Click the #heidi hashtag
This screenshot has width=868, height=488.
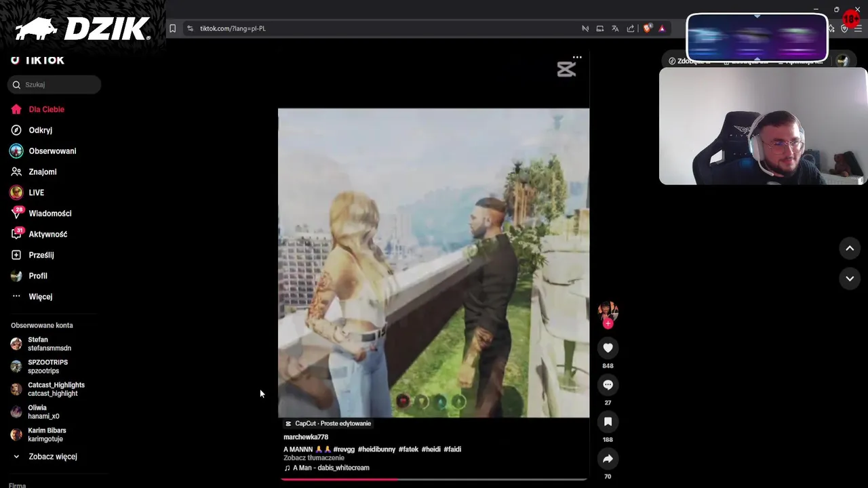431,449
